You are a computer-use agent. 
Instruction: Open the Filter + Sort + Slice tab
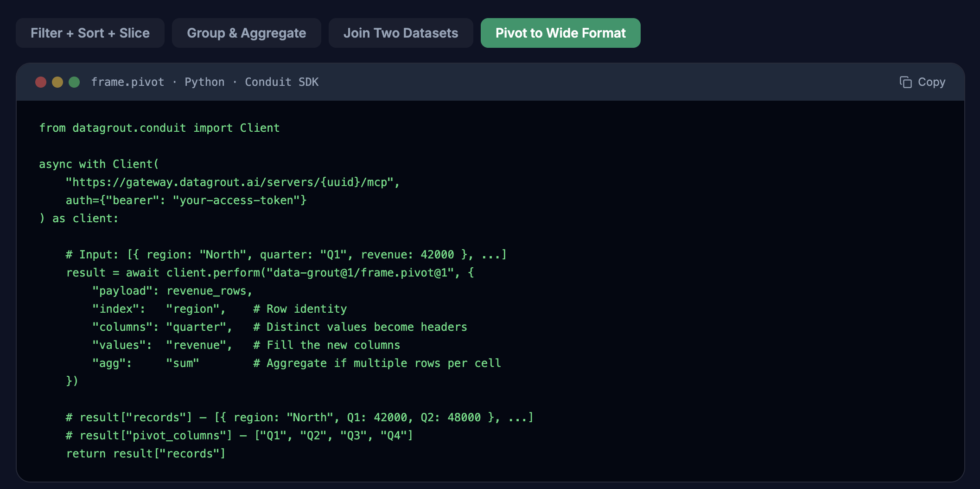[x=90, y=33]
